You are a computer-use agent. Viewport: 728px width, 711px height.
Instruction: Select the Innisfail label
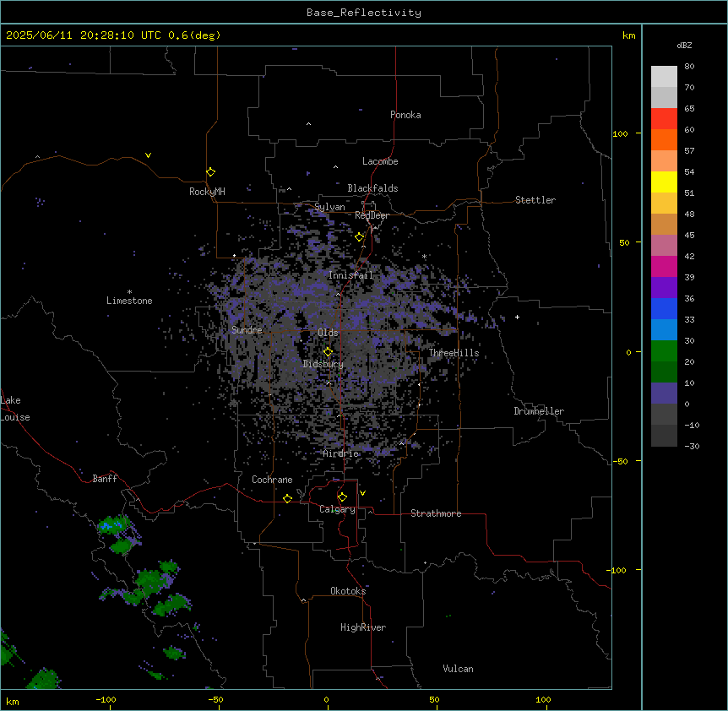point(351,275)
